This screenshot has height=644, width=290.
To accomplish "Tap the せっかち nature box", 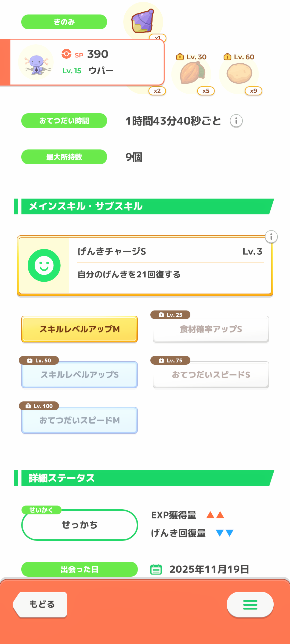I will coord(79,525).
